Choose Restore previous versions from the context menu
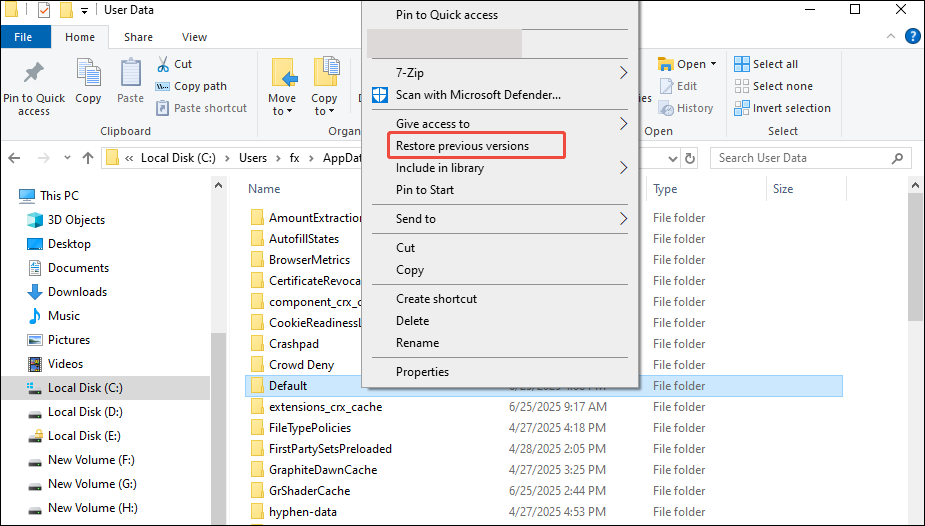The height and width of the screenshot is (526, 925). click(462, 146)
